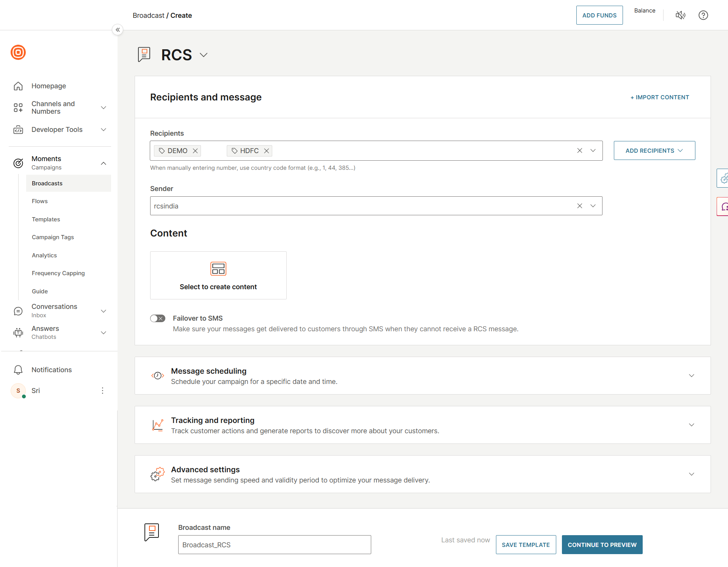Open the Conversations inbox in the sidebar
This screenshot has width=728, height=567.
click(x=54, y=310)
